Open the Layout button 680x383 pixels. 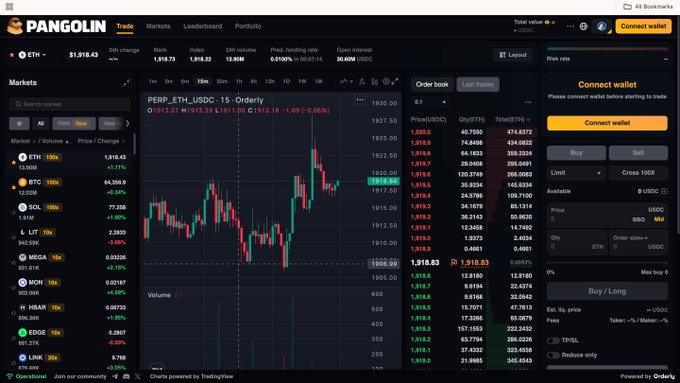(513, 55)
